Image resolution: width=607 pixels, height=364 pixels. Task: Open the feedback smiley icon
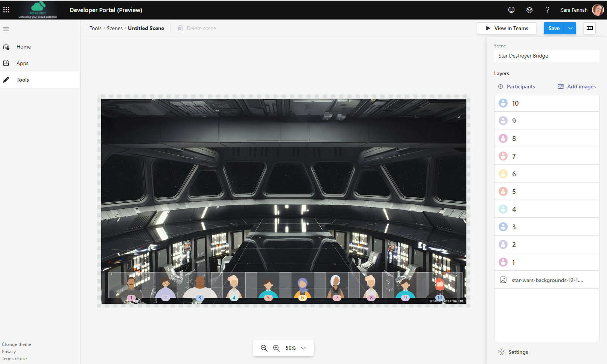(x=511, y=10)
